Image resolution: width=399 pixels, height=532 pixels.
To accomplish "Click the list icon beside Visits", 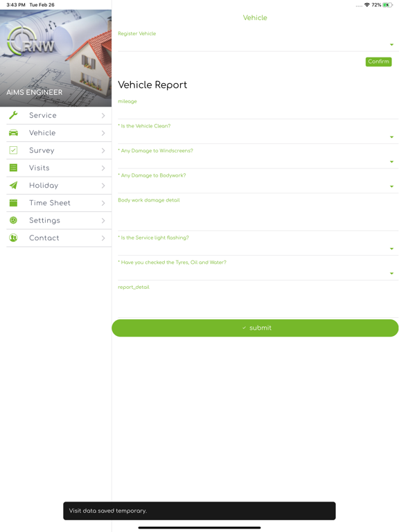I will coord(13,168).
